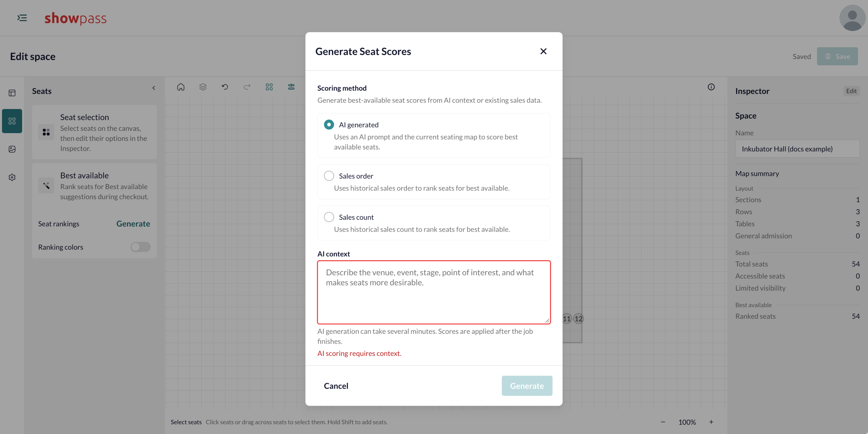Click the grid toolbar icon
Image resolution: width=868 pixels, height=434 pixels.
[x=269, y=87]
